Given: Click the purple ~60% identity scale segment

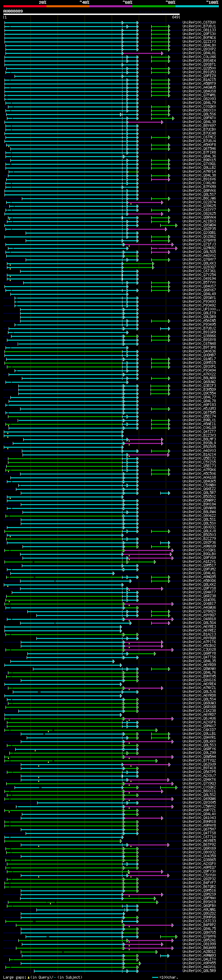Looking at the screenshot, I should point(111,6).
